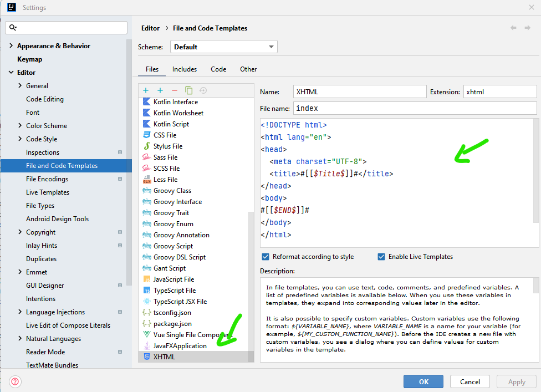541x392 pixels.
Task: Open the Scheme Default dropdown
Action: [x=224, y=47]
